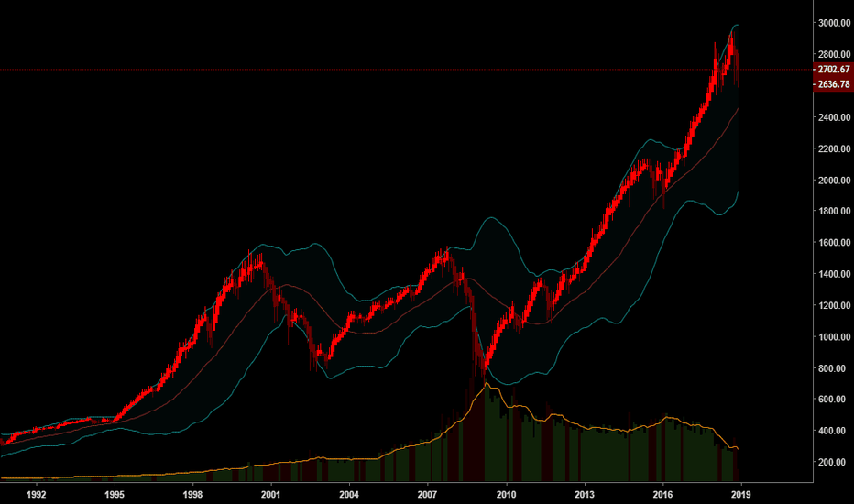
Task: Click the 2200.00 price axis label
Action: (834, 148)
